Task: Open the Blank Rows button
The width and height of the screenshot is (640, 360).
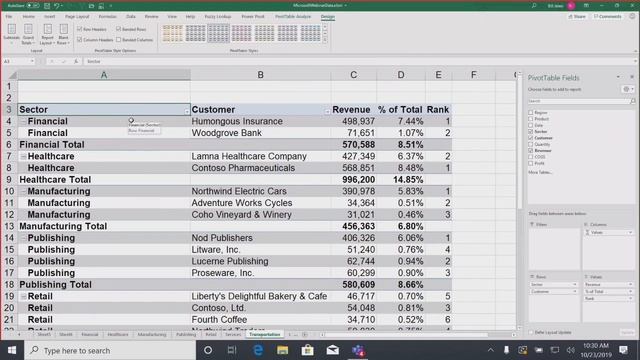Action: click(x=63, y=34)
